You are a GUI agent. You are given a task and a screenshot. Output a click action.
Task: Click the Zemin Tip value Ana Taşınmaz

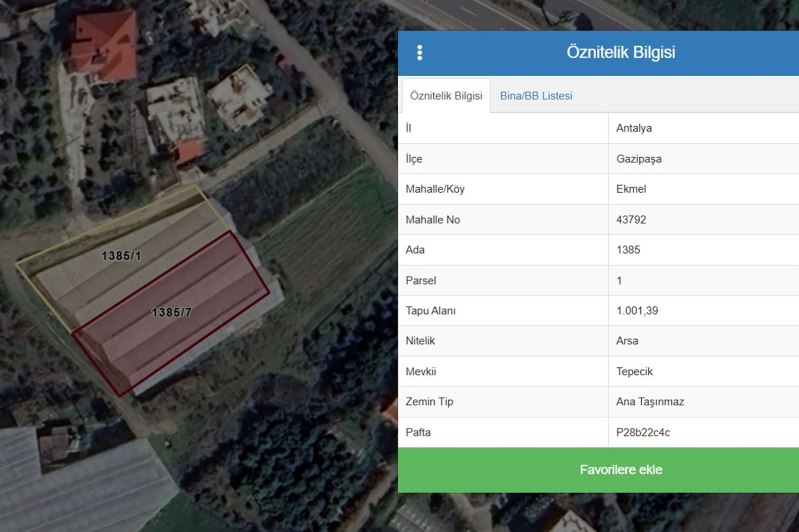[x=650, y=402]
